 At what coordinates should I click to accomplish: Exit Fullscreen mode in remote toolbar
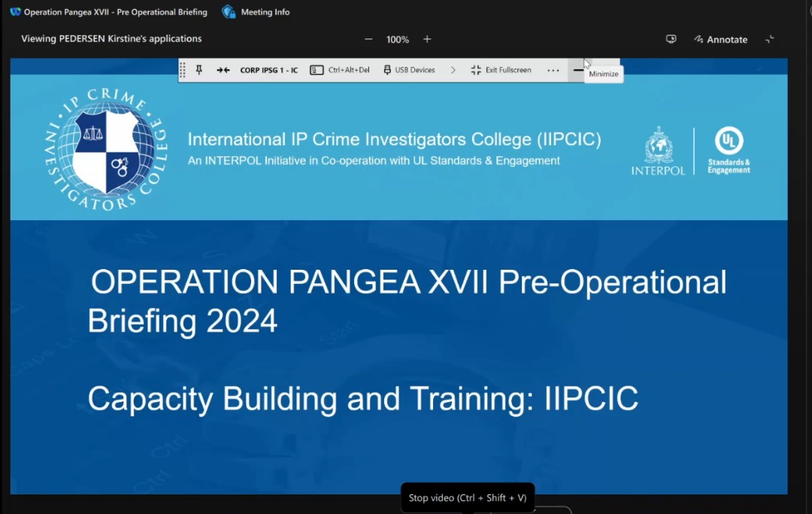pos(501,70)
